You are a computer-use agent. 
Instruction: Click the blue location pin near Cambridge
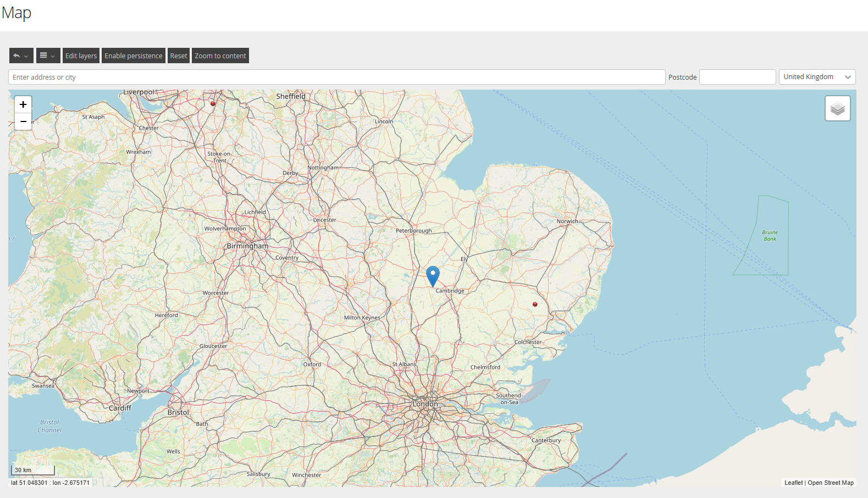(433, 275)
